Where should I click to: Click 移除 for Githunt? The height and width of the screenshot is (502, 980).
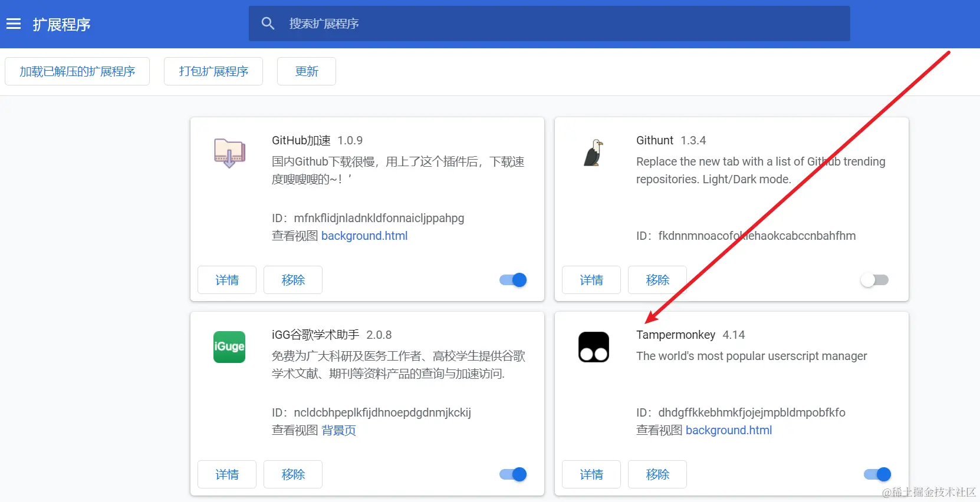pyautogui.click(x=657, y=280)
